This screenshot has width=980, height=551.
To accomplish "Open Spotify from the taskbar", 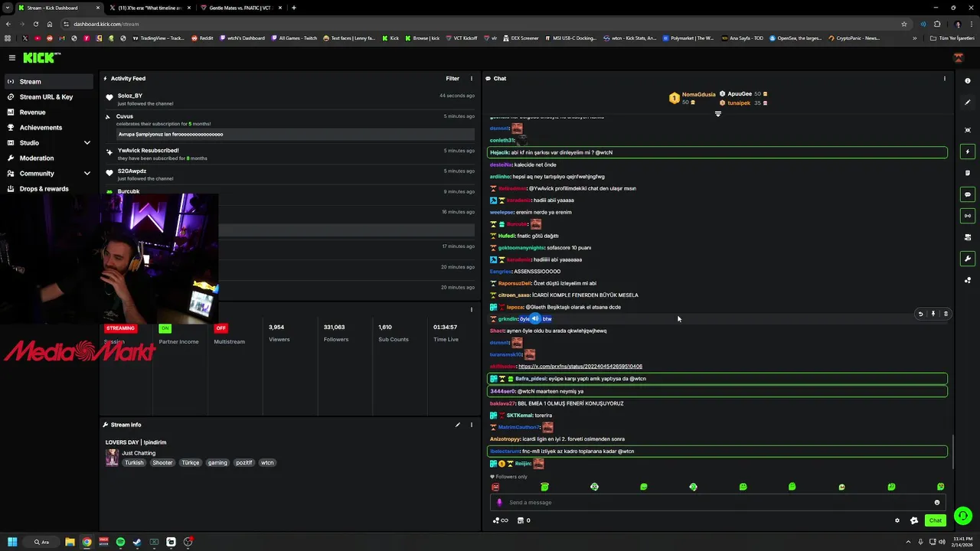I will coord(120,542).
